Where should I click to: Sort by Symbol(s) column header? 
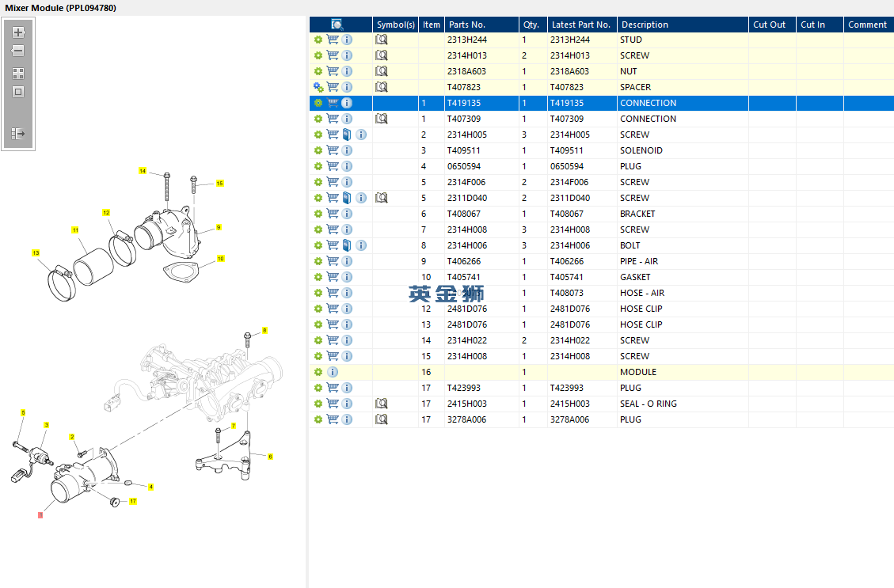pos(396,25)
